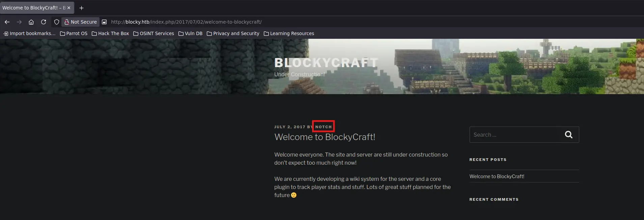Open the tracking protection shield icon

[57, 22]
